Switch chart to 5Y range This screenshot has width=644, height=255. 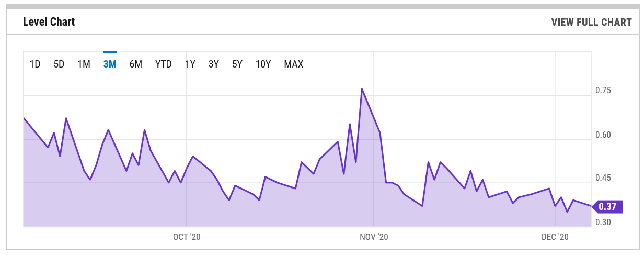237,64
